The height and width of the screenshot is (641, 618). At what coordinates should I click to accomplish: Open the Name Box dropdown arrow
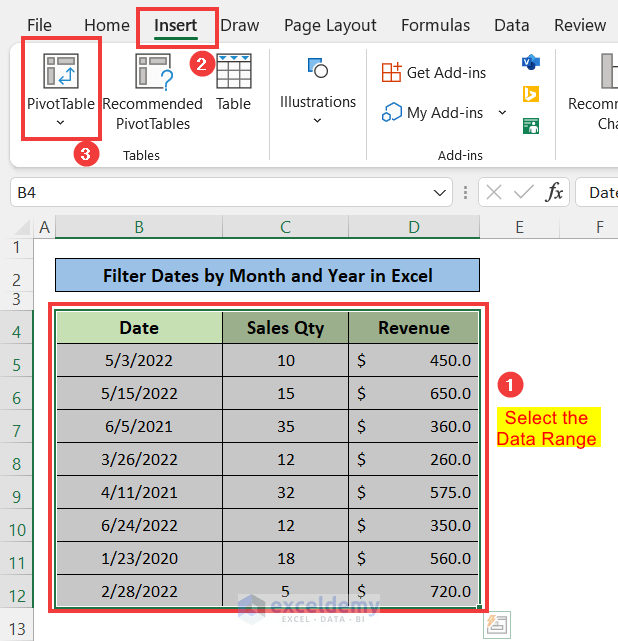click(x=439, y=193)
